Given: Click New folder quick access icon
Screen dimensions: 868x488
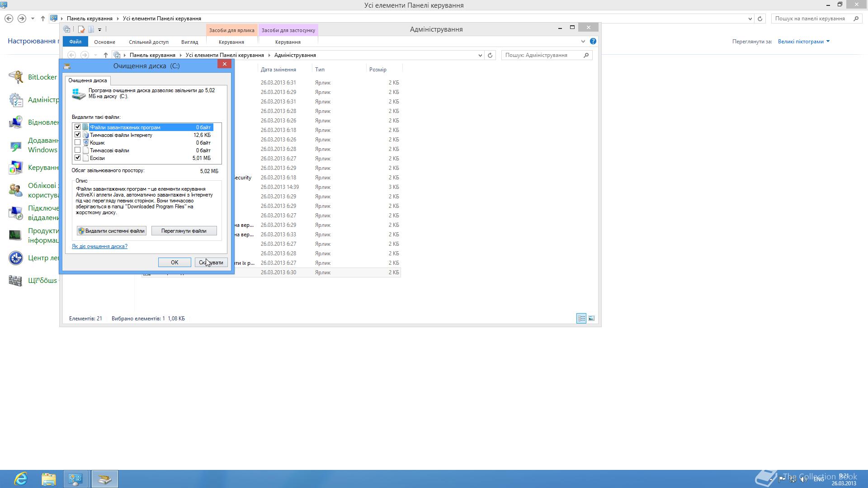Looking at the screenshot, I should [91, 29].
